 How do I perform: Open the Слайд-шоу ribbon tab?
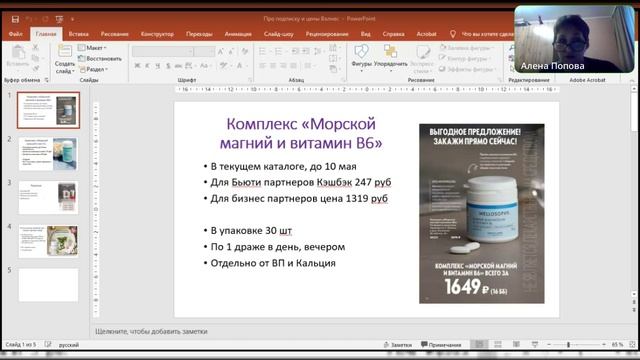(279, 34)
